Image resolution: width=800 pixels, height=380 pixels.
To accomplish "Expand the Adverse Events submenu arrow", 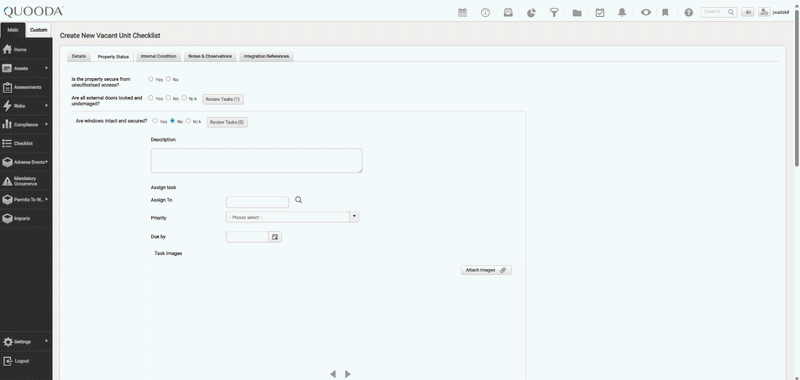I will (x=46, y=162).
